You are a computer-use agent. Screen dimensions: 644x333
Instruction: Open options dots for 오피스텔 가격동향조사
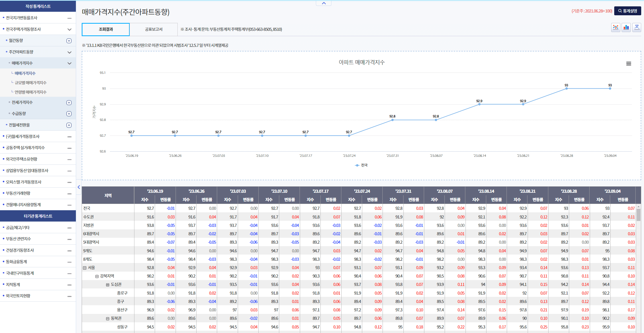[x=69, y=182]
